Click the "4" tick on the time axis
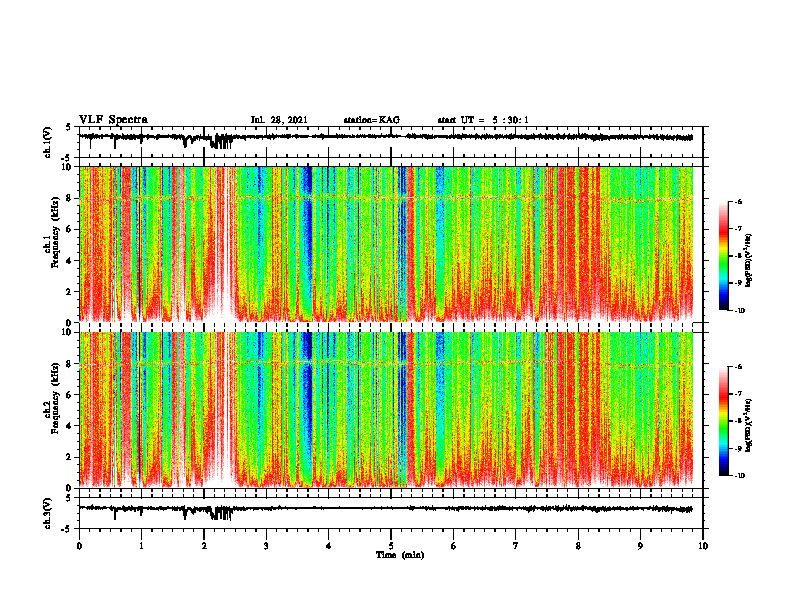The width and height of the screenshot is (792, 612). click(329, 546)
